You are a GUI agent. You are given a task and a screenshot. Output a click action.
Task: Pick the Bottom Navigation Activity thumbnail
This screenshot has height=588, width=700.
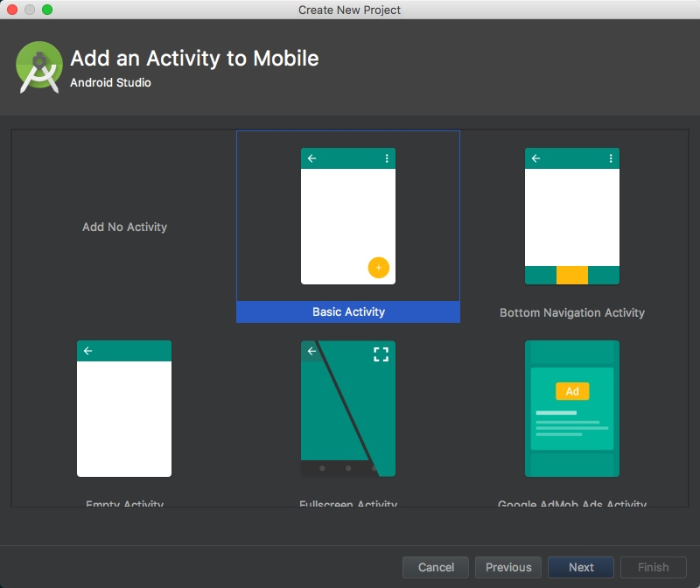coord(572,216)
